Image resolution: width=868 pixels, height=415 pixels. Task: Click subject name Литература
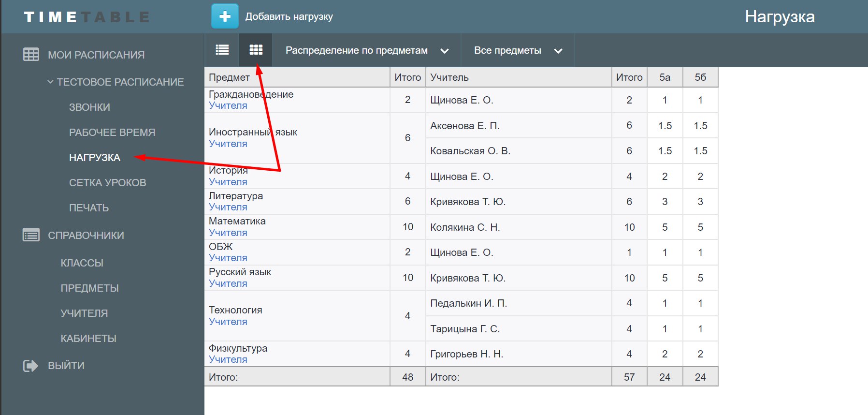[236, 196]
